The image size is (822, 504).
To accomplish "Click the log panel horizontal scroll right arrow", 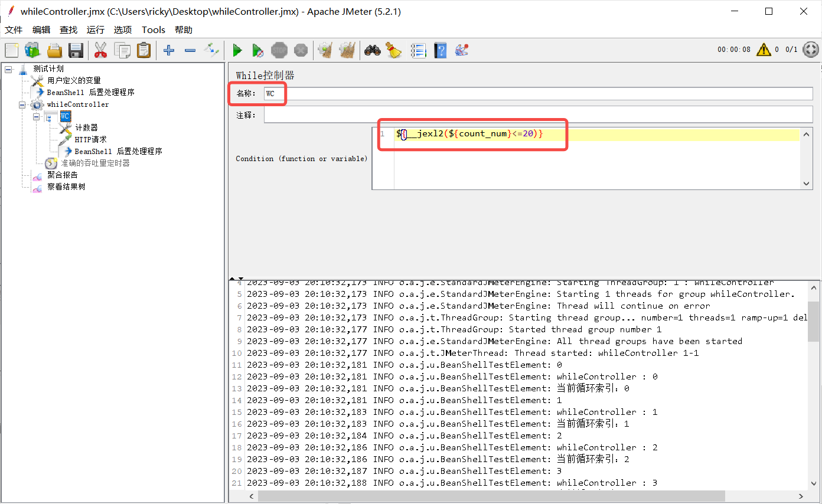I will [802, 496].
